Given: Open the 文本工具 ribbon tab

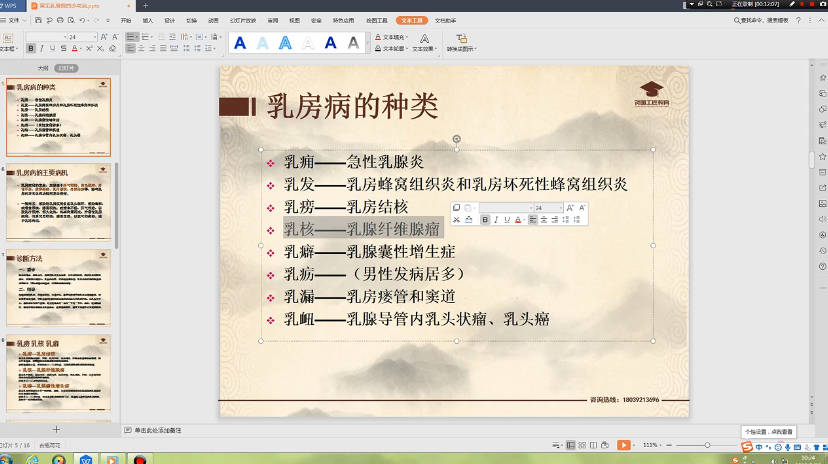Looking at the screenshot, I should click(409, 19).
